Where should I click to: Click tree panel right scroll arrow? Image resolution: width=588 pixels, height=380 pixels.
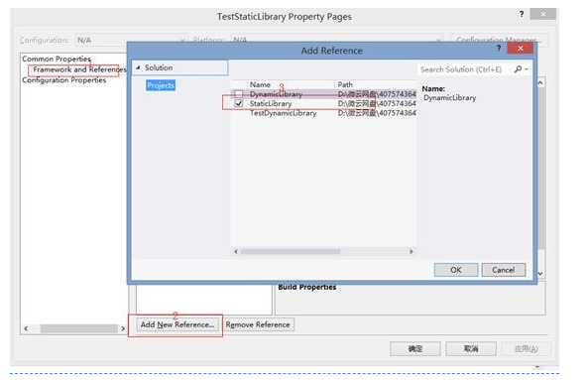point(123,328)
